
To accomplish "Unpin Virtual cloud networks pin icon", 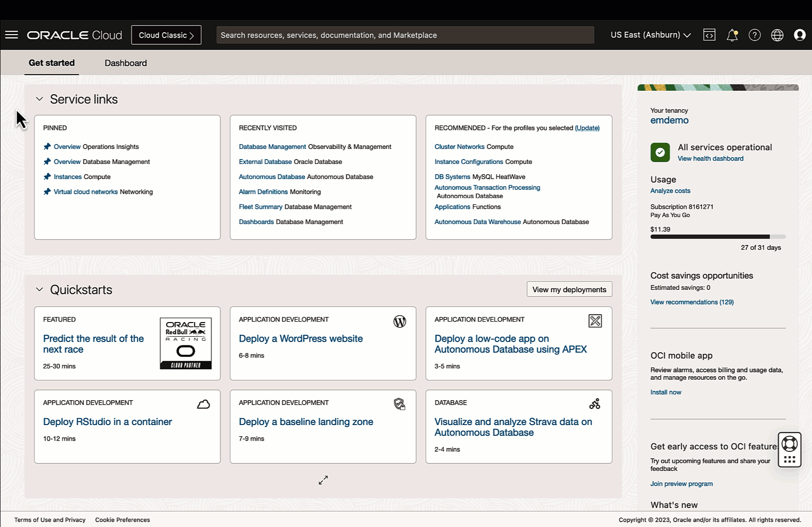I will pyautogui.click(x=47, y=192).
